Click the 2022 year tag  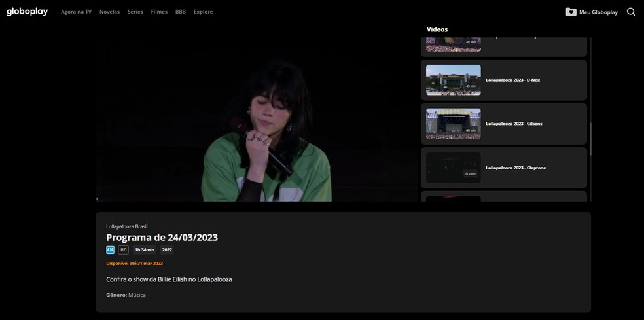167,250
